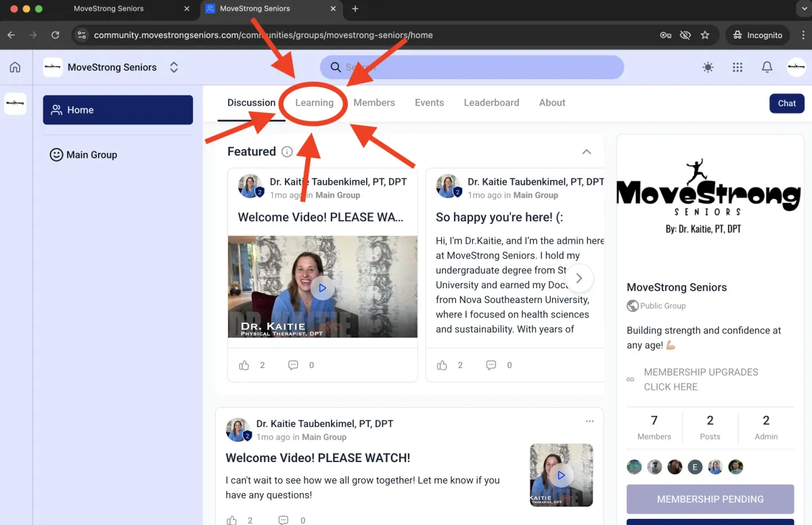Image resolution: width=812 pixels, height=525 pixels.
Task: Select Home in the left sidebar
Action: click(118, 110)
